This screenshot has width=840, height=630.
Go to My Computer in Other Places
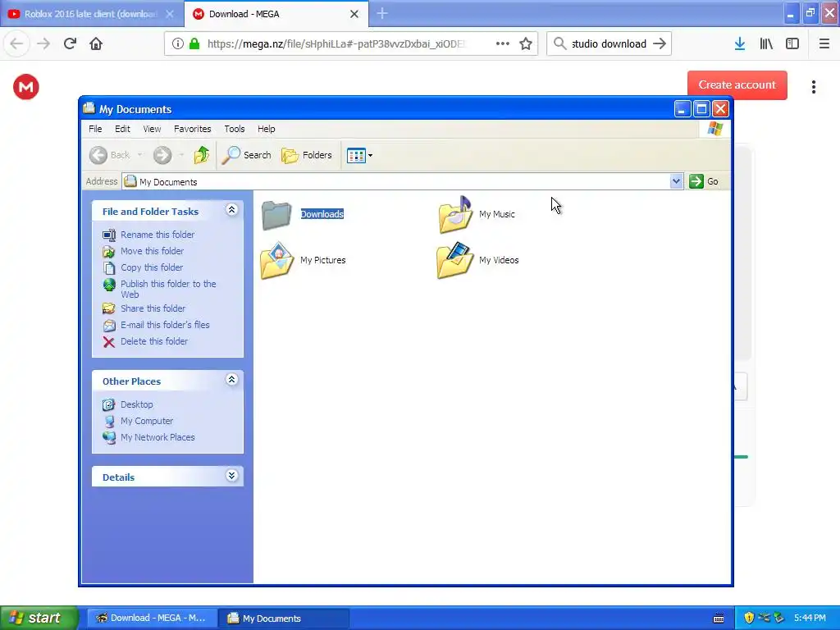click(147, 421)
